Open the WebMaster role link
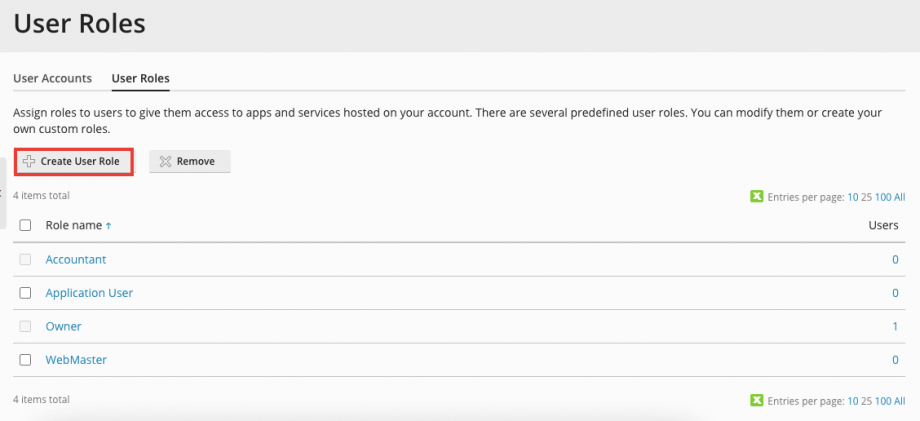 tap(76, 360)
